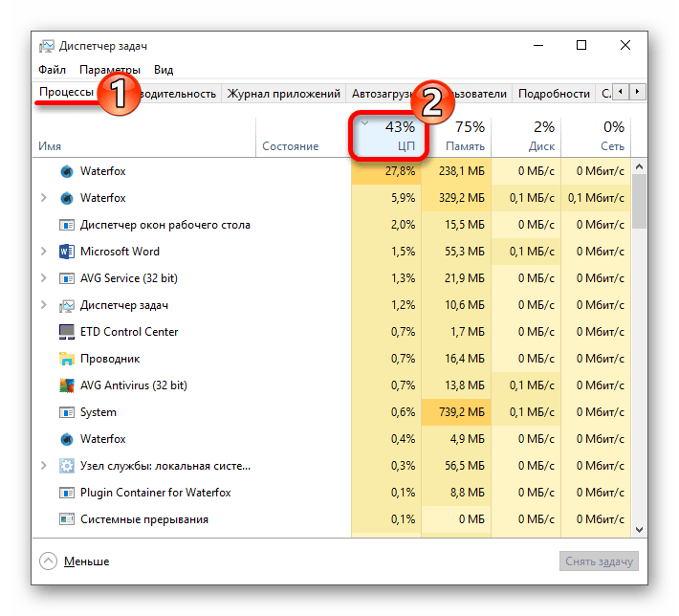The height and width of the screenshot is (616, 679).
Task: Click the 55,3 МБ memory cell
Action: [456, 252]
